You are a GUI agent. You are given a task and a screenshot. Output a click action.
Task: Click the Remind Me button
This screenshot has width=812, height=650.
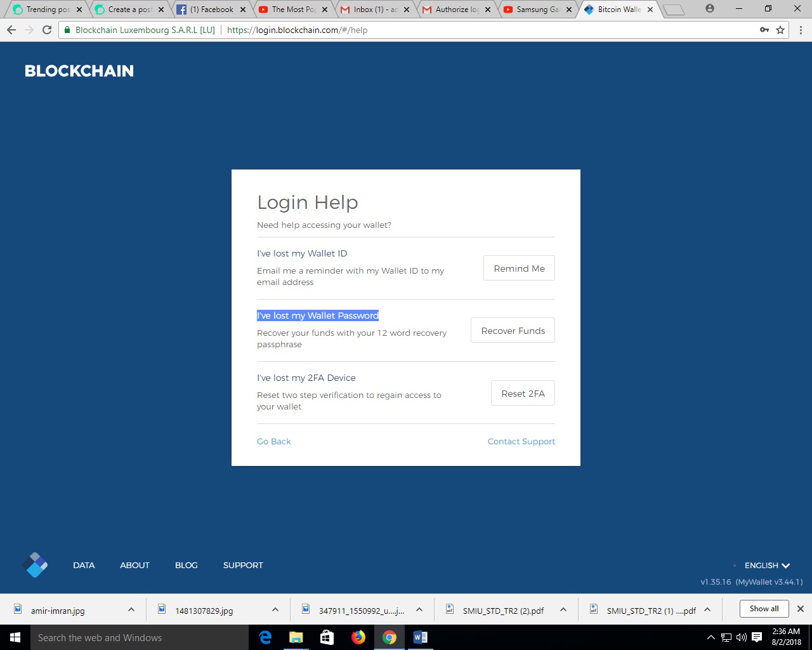coord(519,268)
